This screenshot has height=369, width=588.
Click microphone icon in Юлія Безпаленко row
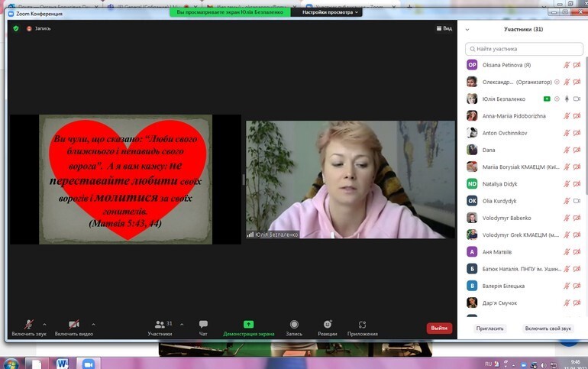pyautogui.click(x=567, y=99)
